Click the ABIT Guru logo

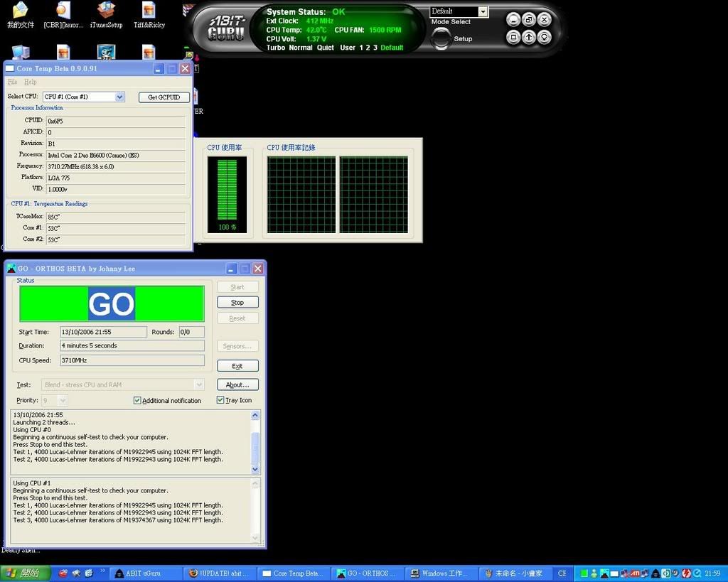coord(226,28)
